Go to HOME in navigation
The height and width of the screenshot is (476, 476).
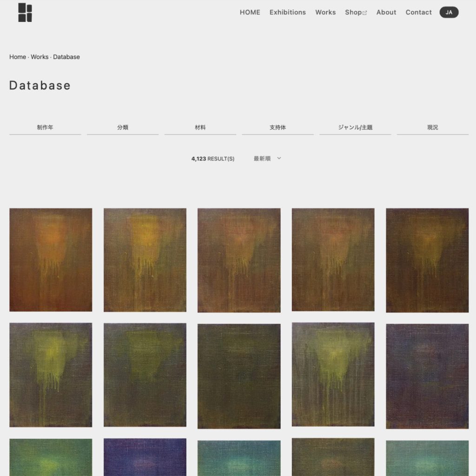[x=250, y=13]
